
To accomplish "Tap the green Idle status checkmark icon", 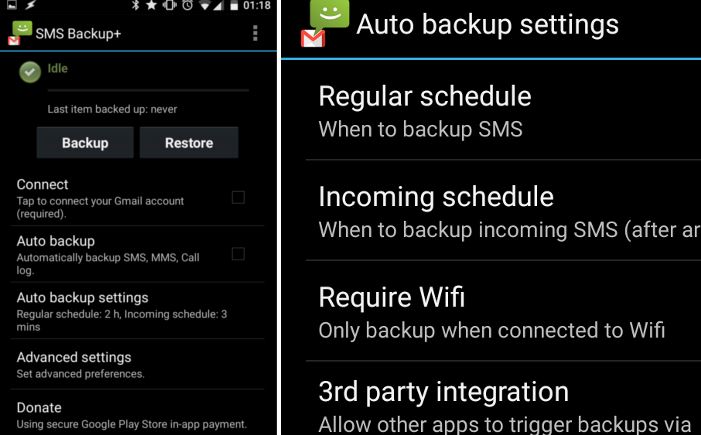I will click(x=30, y=72).
